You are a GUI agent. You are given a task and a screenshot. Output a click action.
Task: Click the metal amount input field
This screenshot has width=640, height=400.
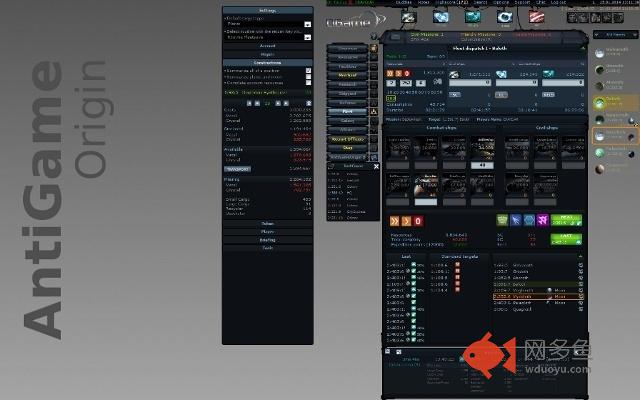tap(470, 83)
